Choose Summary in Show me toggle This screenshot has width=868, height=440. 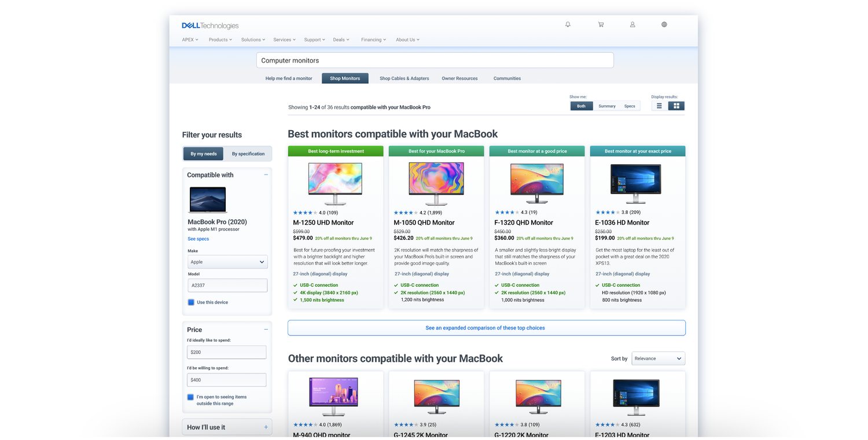tap(607, 106)
